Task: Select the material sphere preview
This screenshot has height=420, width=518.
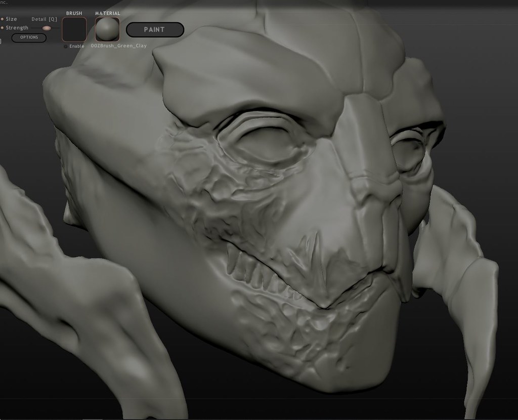Action: pyautogui.click(x=107, y=29)
